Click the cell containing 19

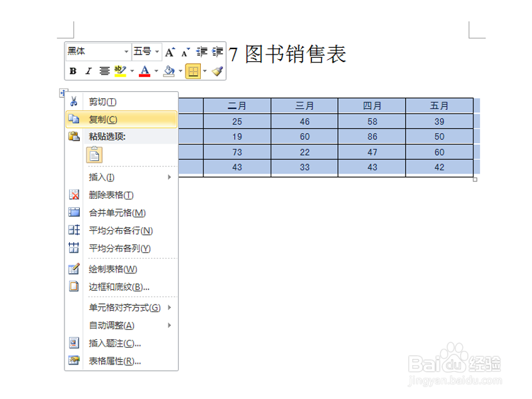pos(237,137)
